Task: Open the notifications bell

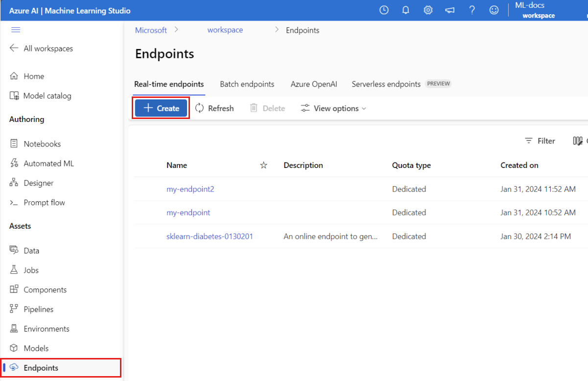Action: pos(405,10)
